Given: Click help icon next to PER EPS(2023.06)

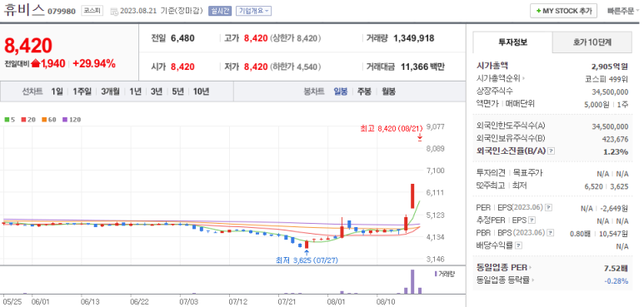Looking at the screenshot, I should pyautogui.click(x=549, y=208).
